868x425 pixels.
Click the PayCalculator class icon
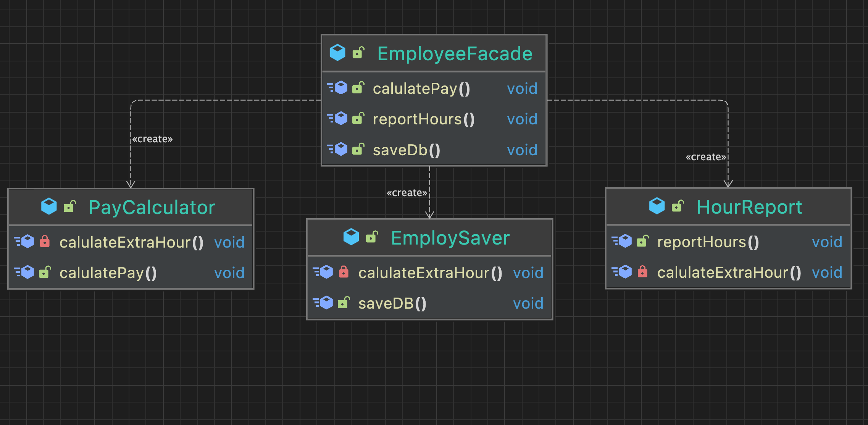[49, 206]
